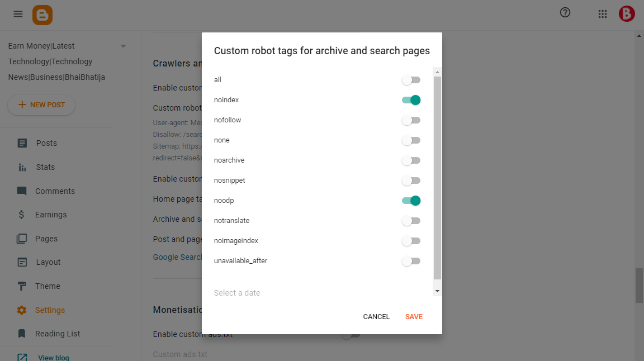Click the Stats bar chart icon

coord(22,167)
